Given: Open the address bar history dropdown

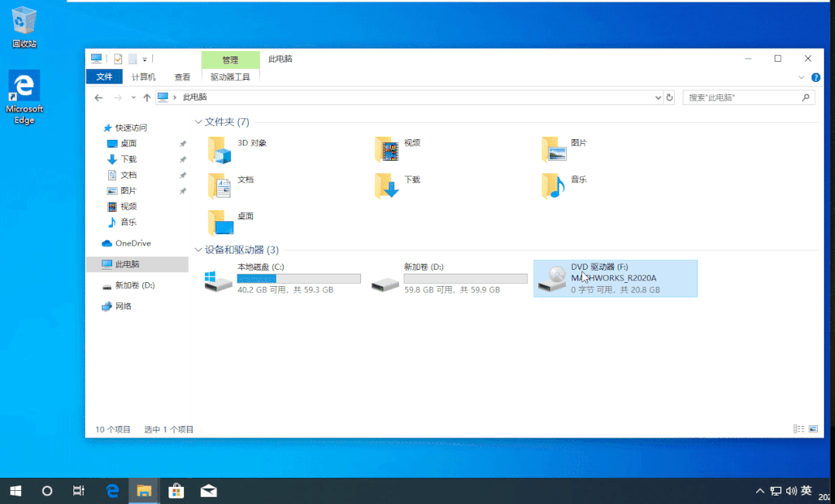Looking at the screenshot, I should coord(658,97).
